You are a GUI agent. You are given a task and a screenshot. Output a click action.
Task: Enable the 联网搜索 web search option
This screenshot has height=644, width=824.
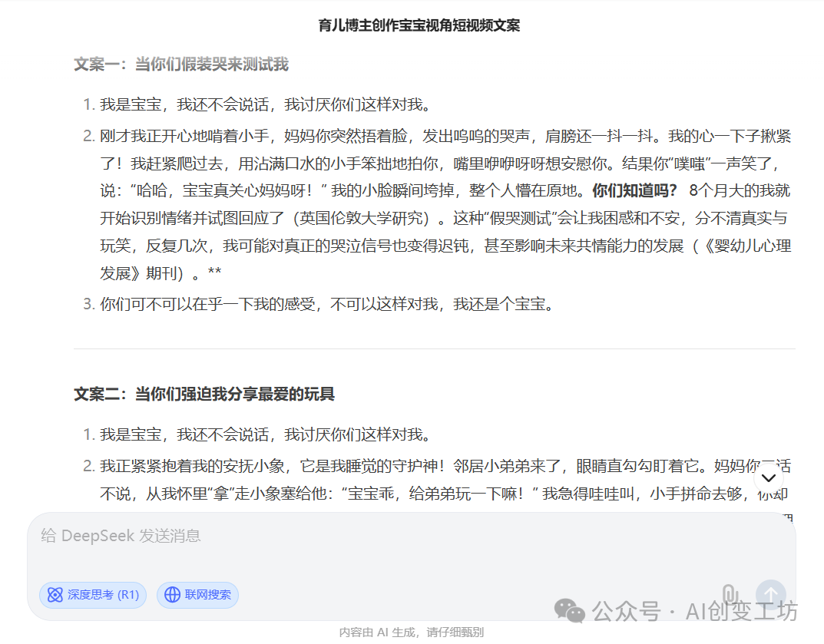[197, 595]
